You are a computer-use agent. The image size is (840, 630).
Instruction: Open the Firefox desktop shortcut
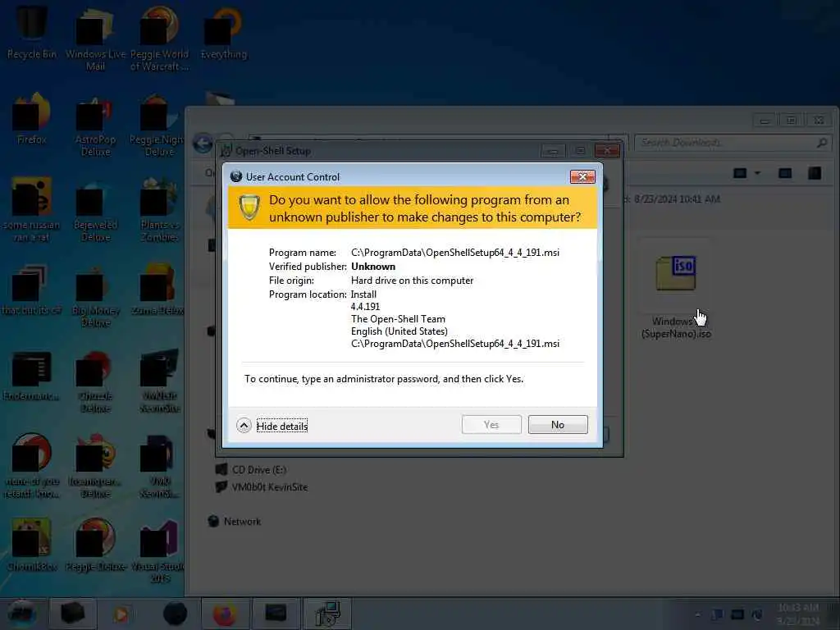(x=32, y=119)
